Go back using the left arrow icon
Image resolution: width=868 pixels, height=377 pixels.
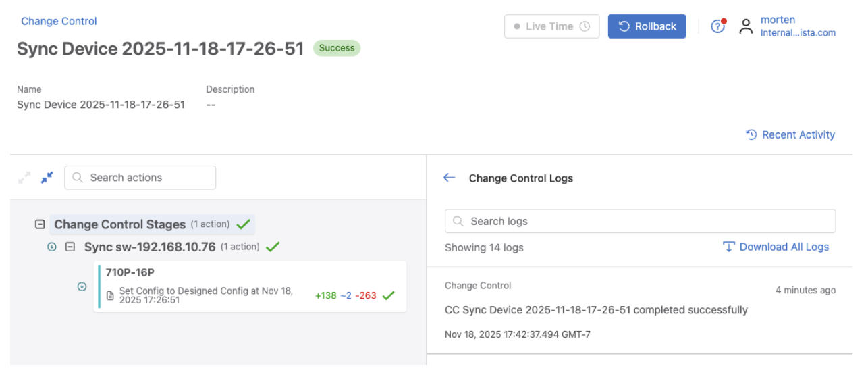click(x=450, y=178)
